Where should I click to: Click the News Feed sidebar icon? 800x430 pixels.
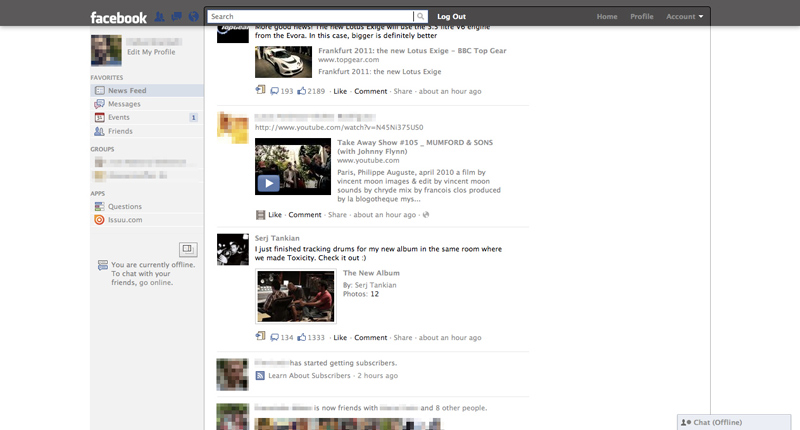click(99, 90)
